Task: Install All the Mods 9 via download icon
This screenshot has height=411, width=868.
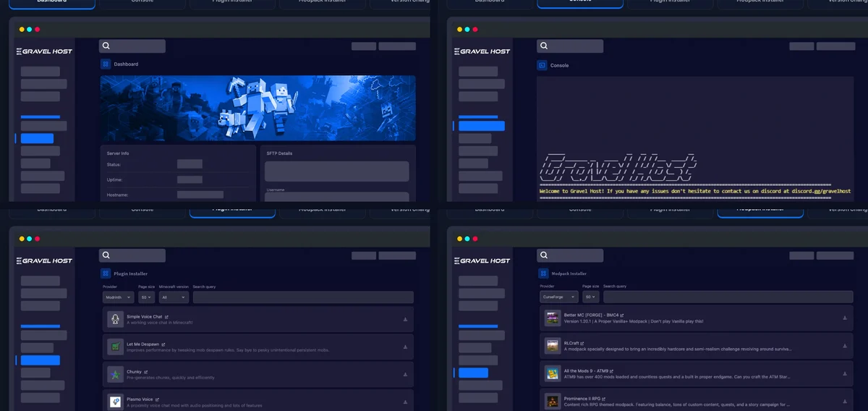Action: (x=845, y=373)
